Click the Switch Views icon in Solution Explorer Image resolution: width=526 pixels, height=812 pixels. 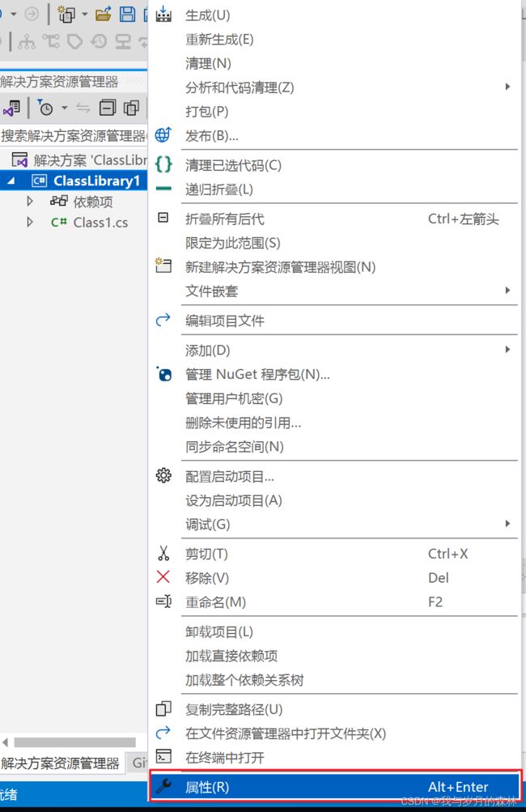point(11,108)
